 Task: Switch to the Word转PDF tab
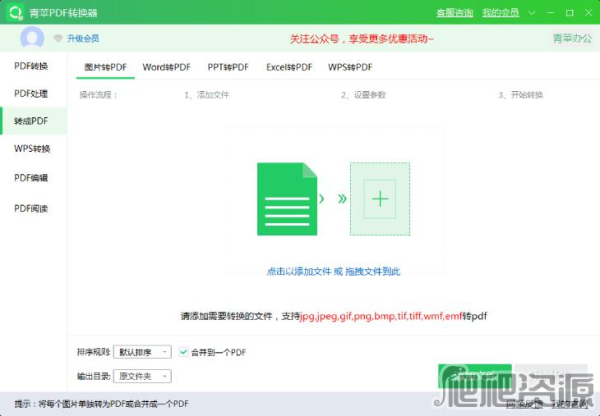pos(166,67)
